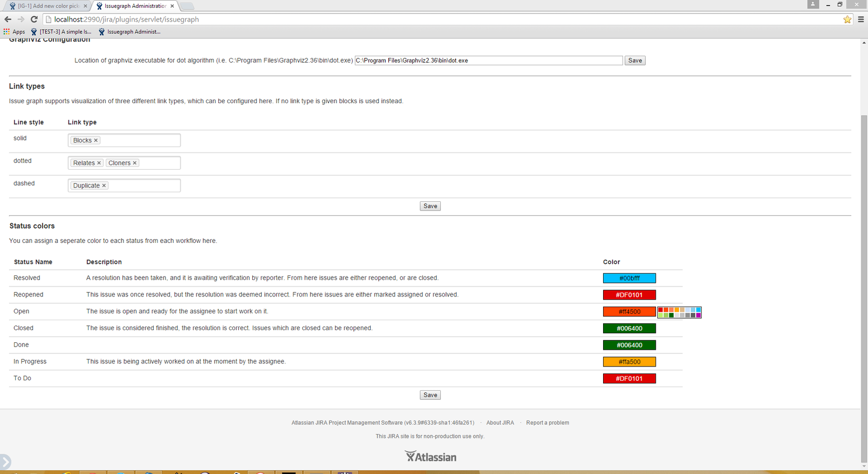Pick the orange swatch in the palette

point(677,310)
